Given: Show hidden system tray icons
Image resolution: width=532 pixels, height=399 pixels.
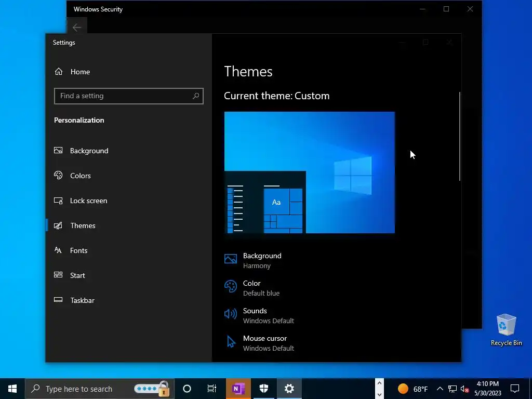Looking at the screenshot, I should 440,389.
